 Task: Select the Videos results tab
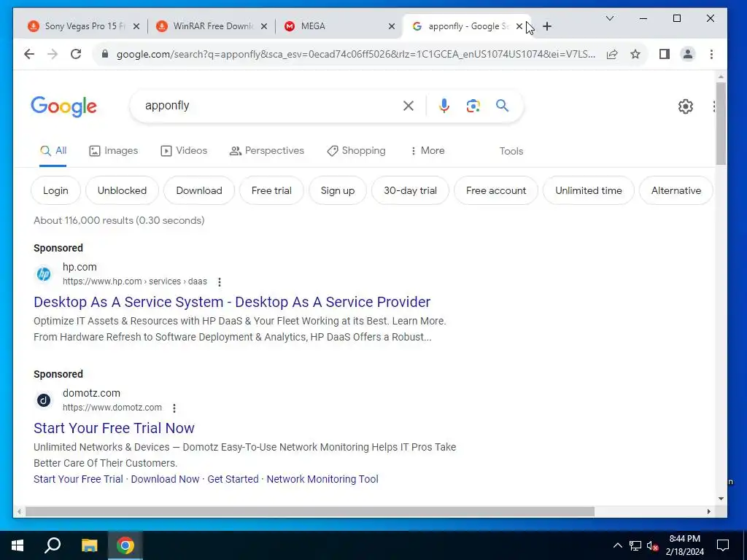click(x=184, y=151)
